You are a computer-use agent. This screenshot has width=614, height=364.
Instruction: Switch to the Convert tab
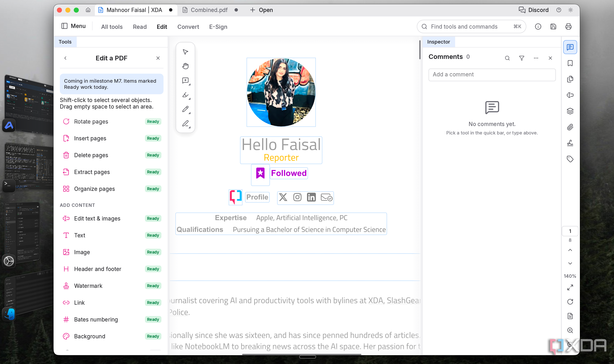[188, 27]
